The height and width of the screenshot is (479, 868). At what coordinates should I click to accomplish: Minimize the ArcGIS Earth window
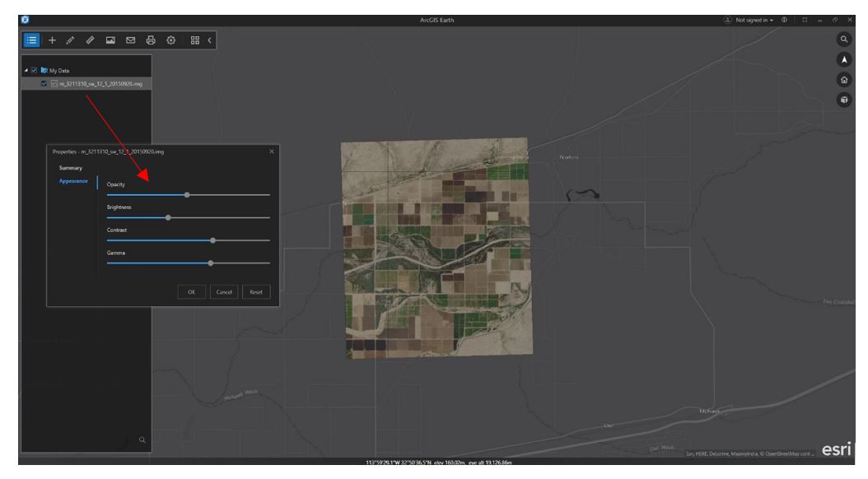tap(820, 20)
